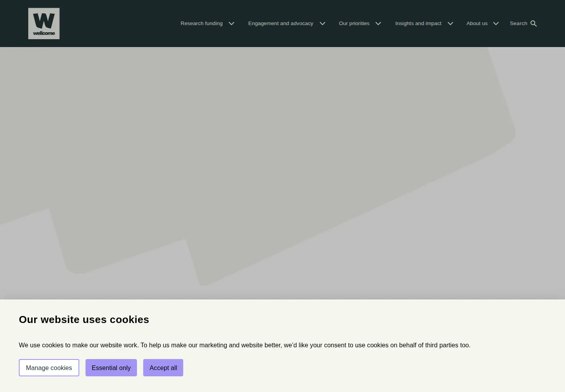This screenshot has width=565, height=392.
Task: Expand the Our priorities chevron
Action: (x=378, y=24)
